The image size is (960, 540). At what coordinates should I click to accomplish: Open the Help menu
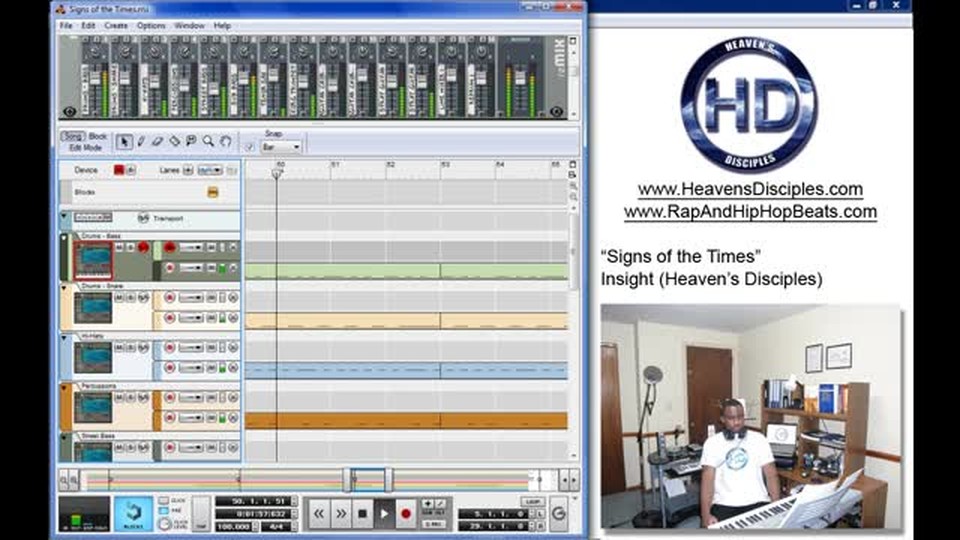click(222, 26)
